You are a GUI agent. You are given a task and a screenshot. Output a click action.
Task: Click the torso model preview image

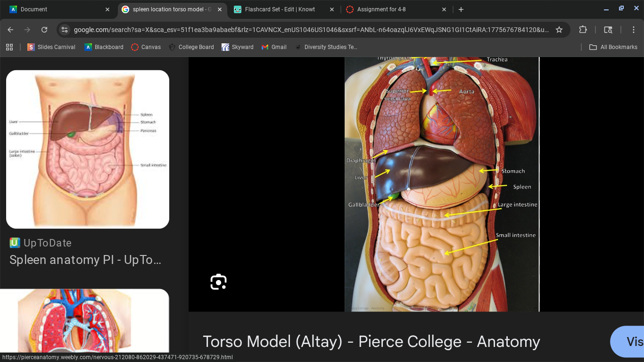[x=442, y=184]
